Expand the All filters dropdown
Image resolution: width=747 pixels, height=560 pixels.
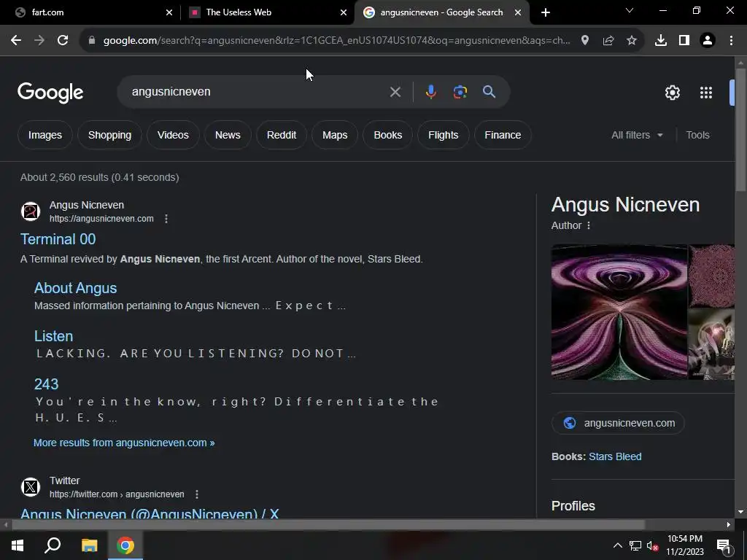(x=637, y=135)
